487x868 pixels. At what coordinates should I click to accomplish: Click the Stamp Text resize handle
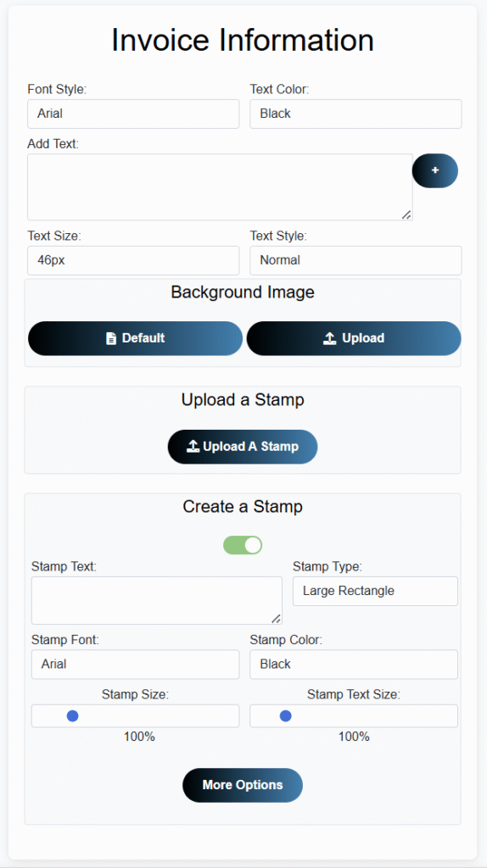tap(276, 618)
